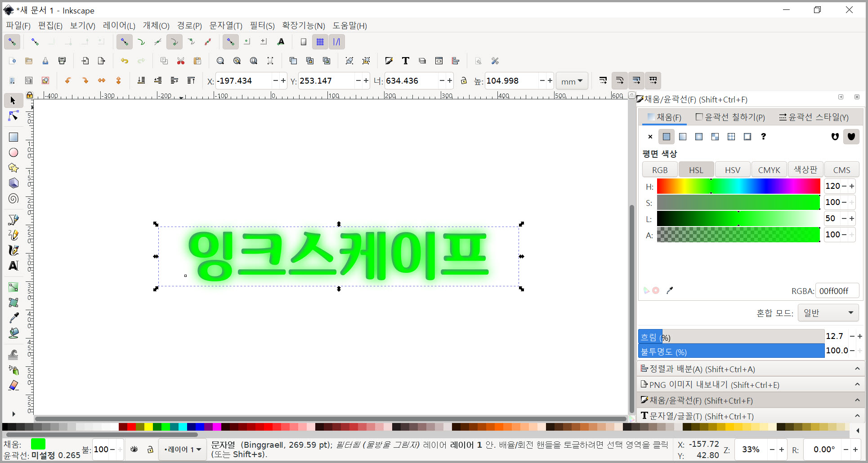Select the Dropper color picker tool

click(13, 317)
